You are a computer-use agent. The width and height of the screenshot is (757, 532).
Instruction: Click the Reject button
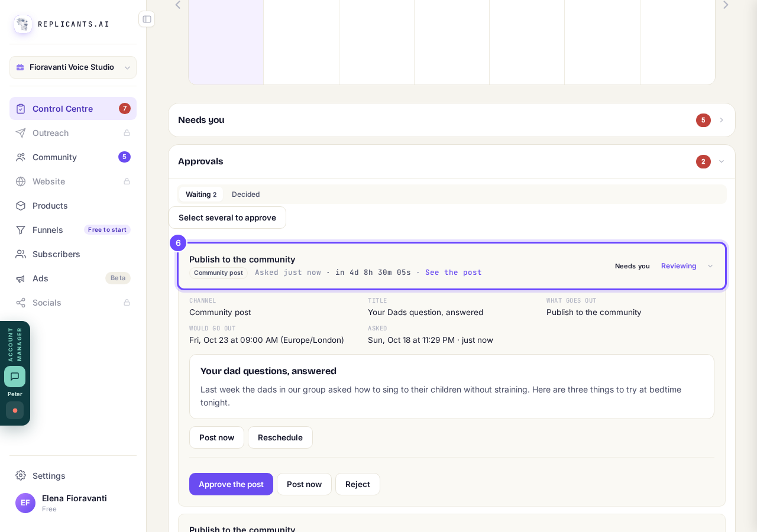358,484
